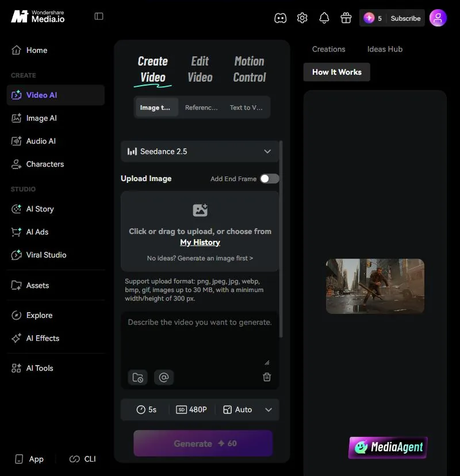Select the Image to Video sub-tab
This screenshot has height=476, width=460.
(x=156, y=108)
